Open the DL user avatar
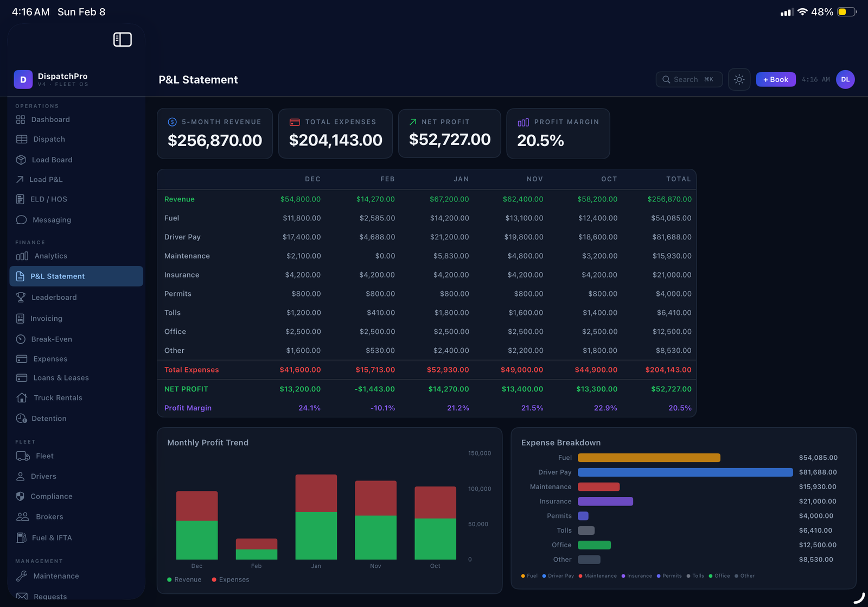This screenshot has height=607, width=868. pyautogui.click(x=845, y=80)
